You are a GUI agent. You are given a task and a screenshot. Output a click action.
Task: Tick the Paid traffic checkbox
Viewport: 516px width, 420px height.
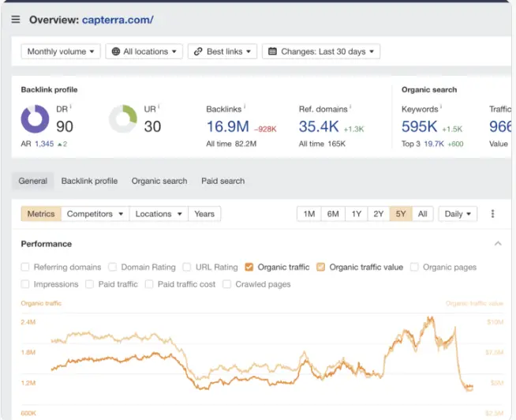tap(90, 284)
